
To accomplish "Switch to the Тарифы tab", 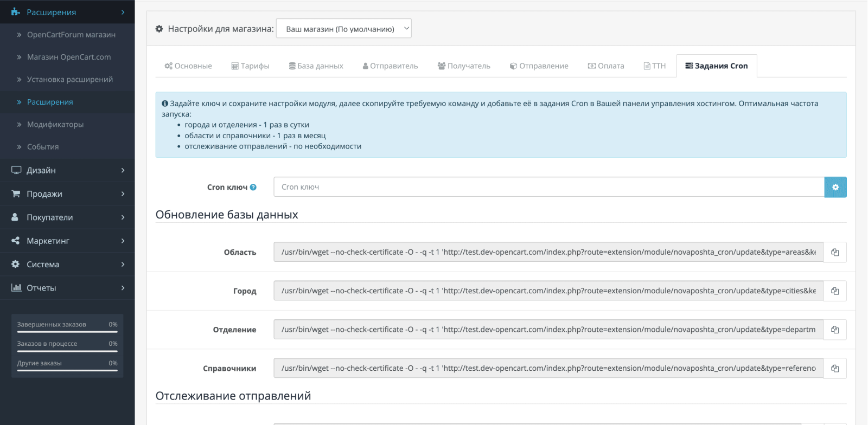I will [x=251, y=66].
